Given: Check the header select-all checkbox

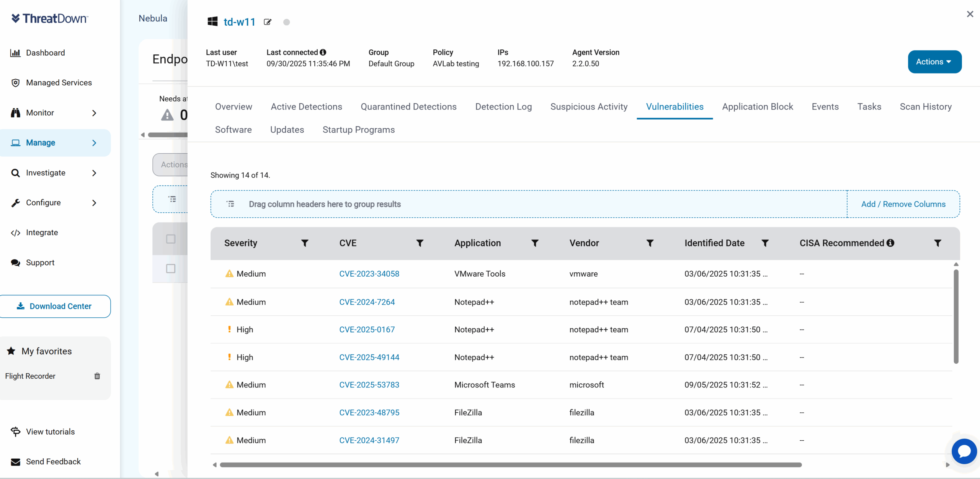Looking at the screenshot, I should (x=171, y=239).
